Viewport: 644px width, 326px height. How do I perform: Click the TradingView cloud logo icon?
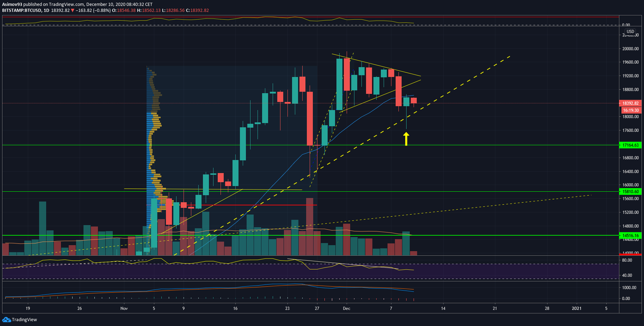click(x=6, y=320)
